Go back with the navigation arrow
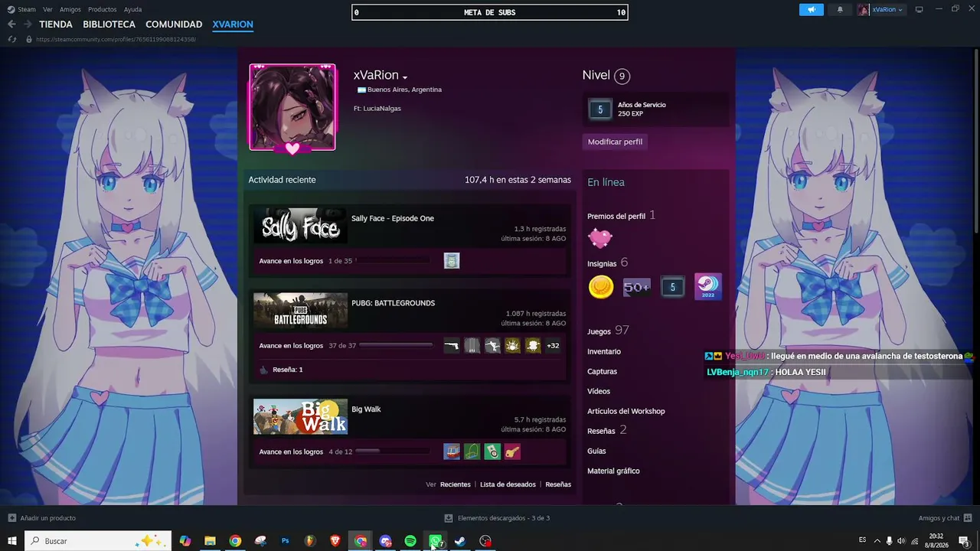Viewport: 980px width, 551px height. click(x=11, y=24)
